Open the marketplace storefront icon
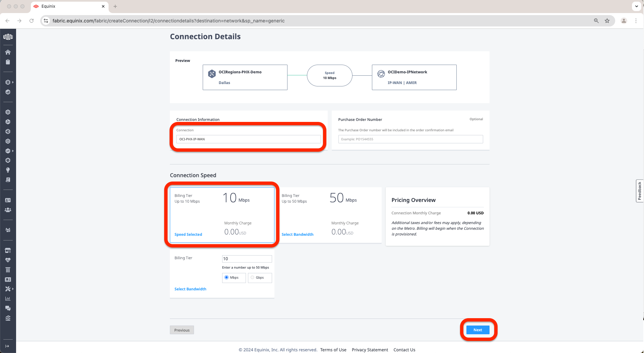The image size is (644, 353). point(8,251)
